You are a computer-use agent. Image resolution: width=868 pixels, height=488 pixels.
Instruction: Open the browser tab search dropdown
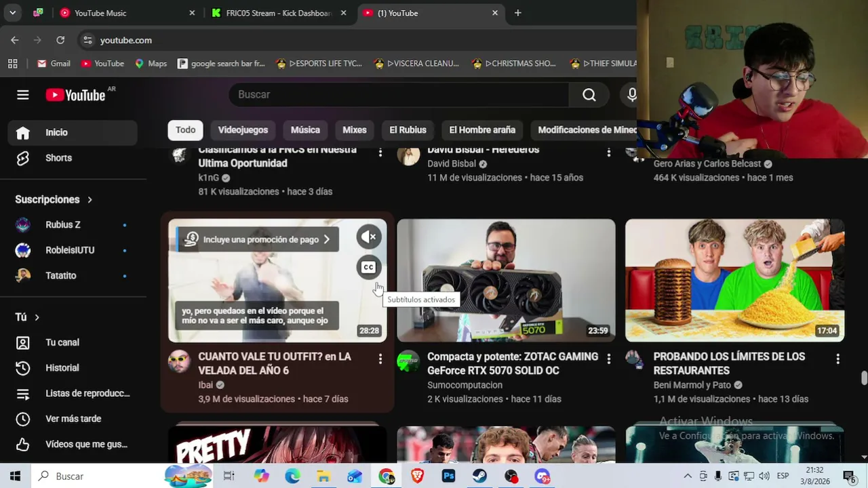(x=12, y=13)
